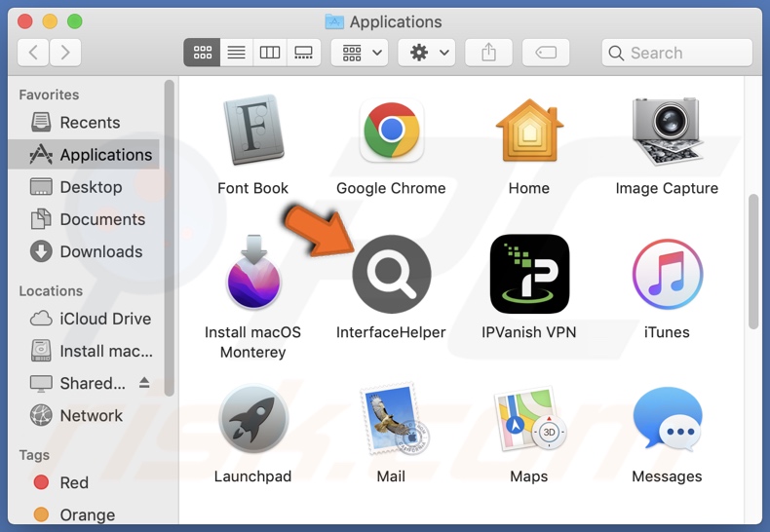Switch to column view
Screen dimensions: 770x532
[270, 53]
